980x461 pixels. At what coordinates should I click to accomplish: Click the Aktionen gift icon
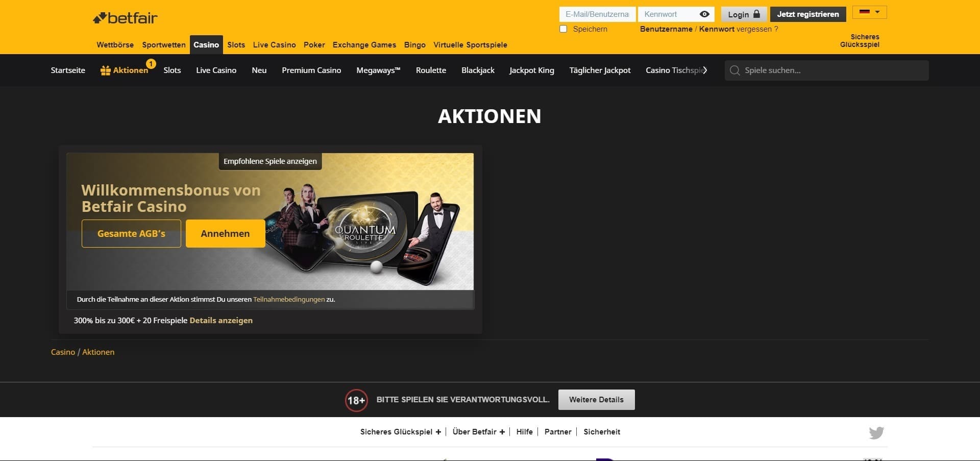pos(106,70)
